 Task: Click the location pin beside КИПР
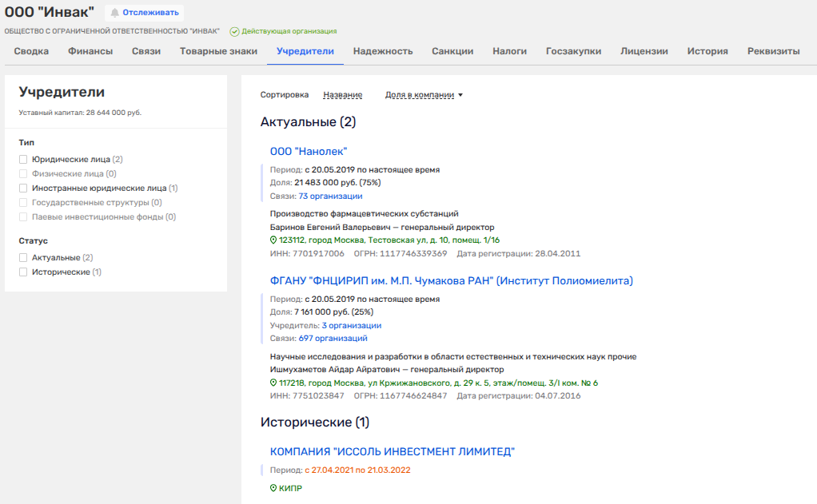[x=273, y=488]
